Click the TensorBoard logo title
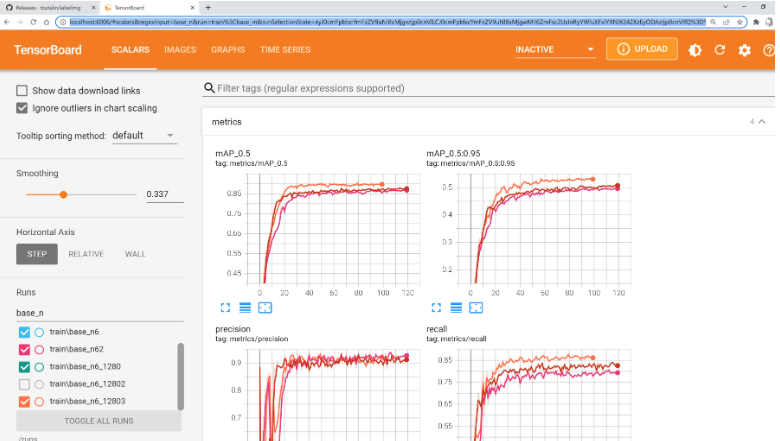The image size is (780, 441). 48,50
